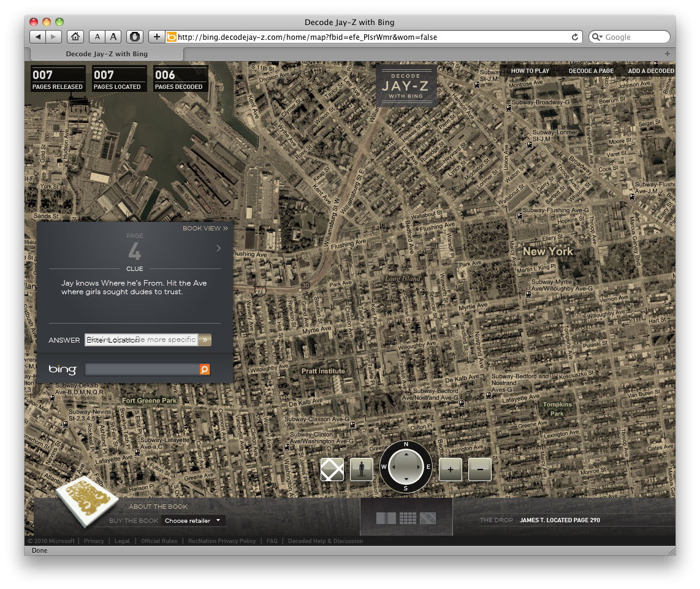Zoom in the map with plus button
700x589 pixels.
[x=451, y=469]
